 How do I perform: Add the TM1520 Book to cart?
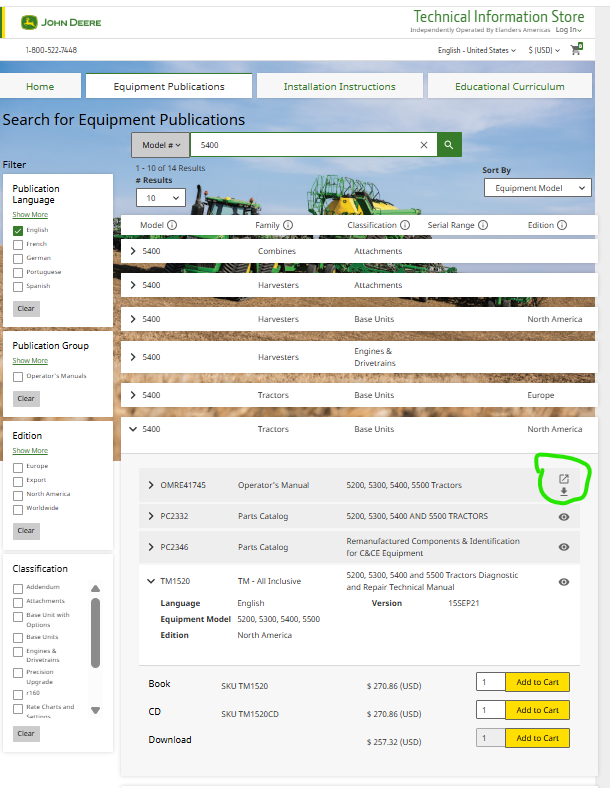tap(537, 682)
